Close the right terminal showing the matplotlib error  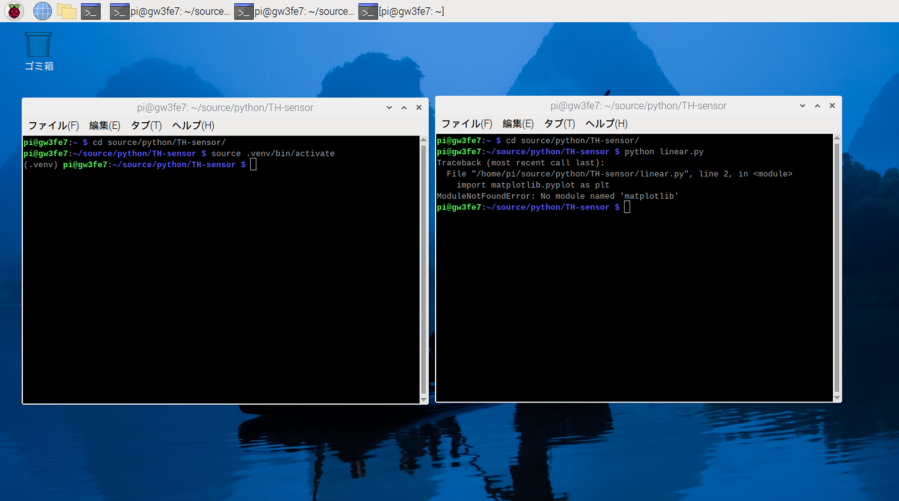[x=832, y=106]
